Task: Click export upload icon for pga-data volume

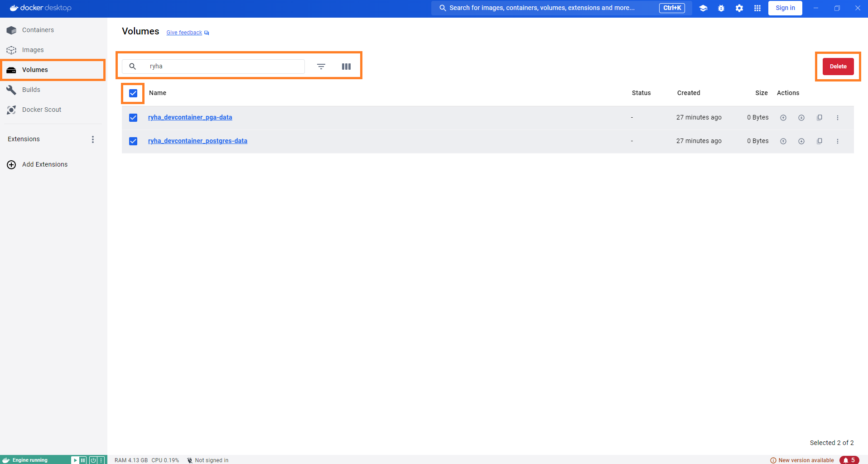Action: pyautogui.click(x=783, y=118)
